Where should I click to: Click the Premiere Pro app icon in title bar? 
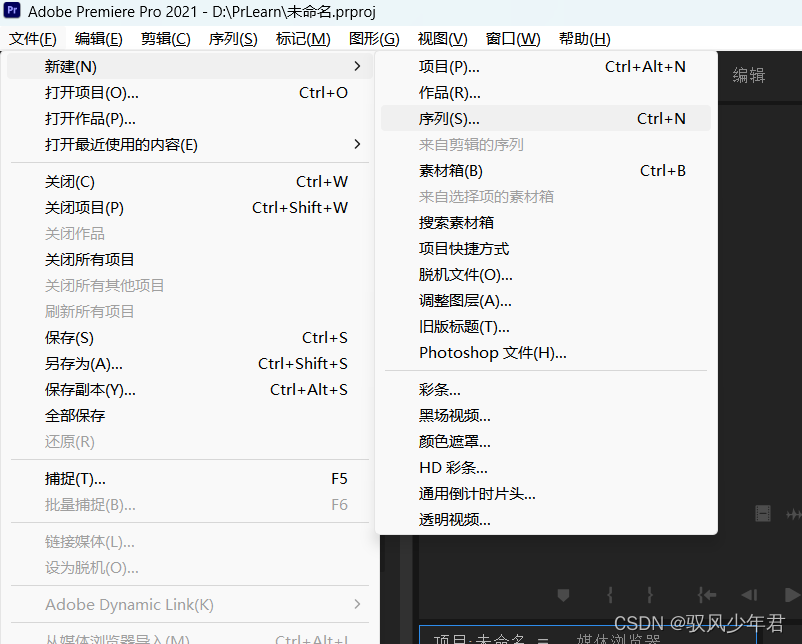tap(12, 10)
